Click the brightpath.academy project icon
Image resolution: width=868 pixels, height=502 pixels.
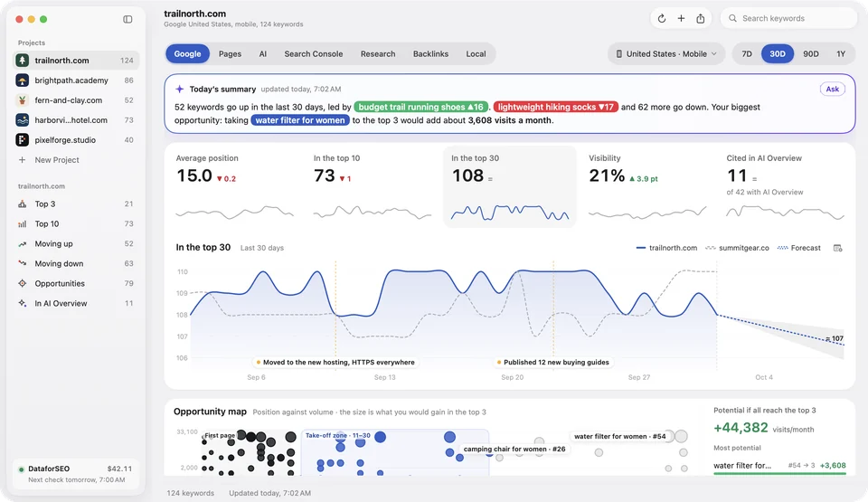click(22, 81)
